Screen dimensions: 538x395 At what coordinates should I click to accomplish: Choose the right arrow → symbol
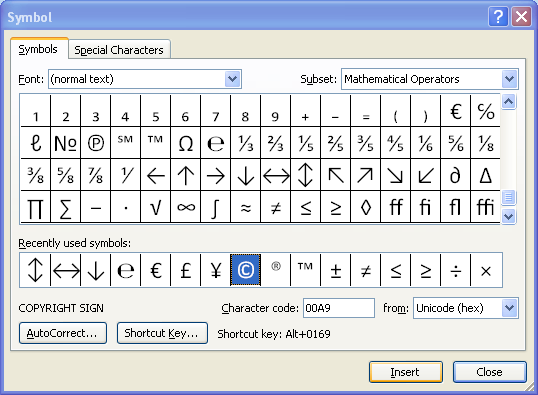pos(215,175)
